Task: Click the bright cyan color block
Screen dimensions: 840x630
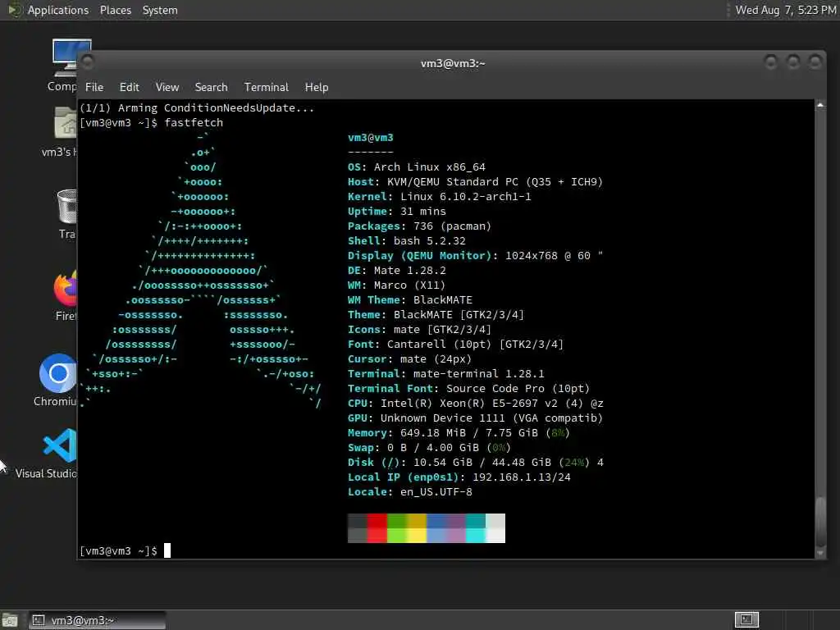Action: 476,535
